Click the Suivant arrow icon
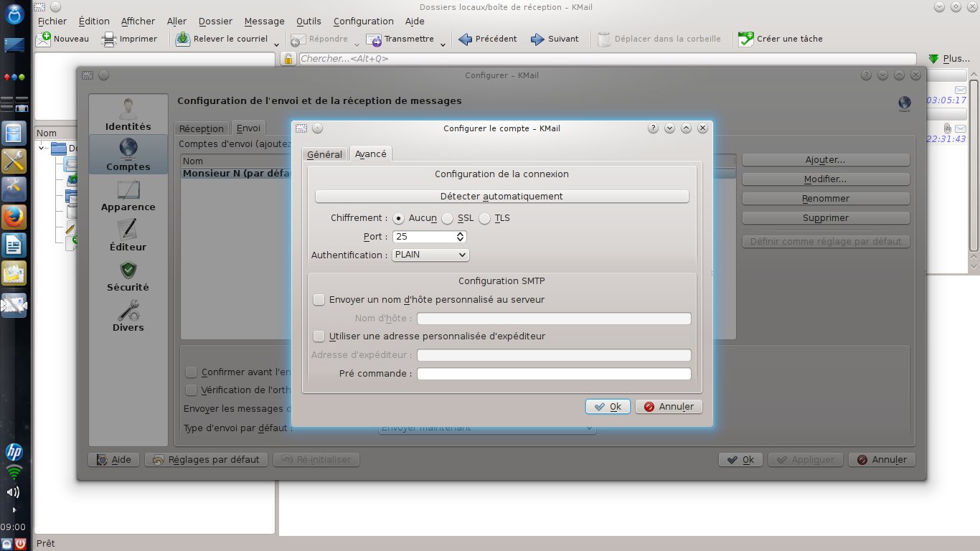 537,39
